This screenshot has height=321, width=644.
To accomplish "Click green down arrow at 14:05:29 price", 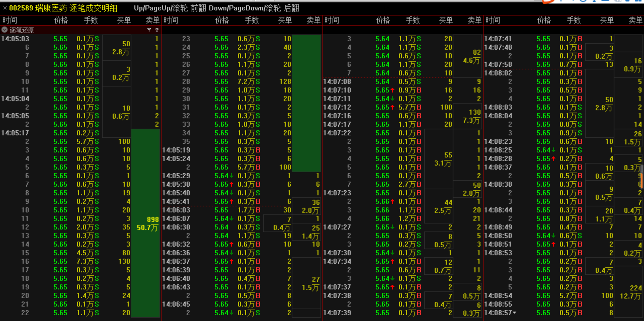I will (231, 176).
